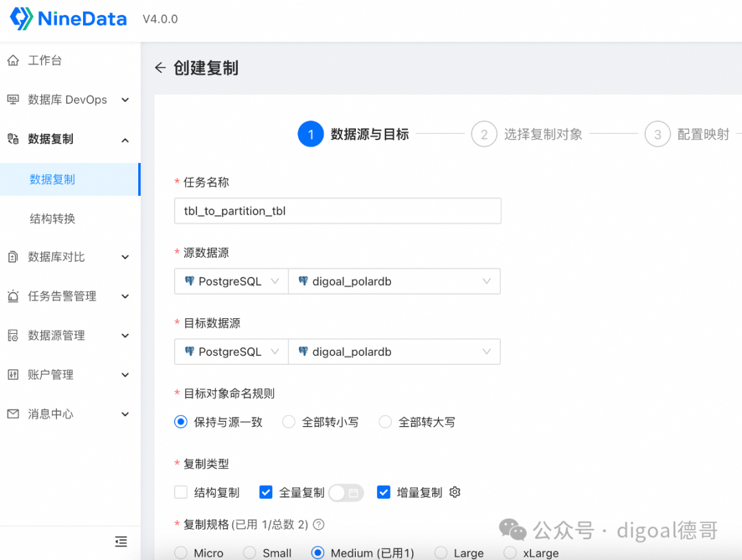
Task: Click the Workbench home icon
Action: coord(13,60)
